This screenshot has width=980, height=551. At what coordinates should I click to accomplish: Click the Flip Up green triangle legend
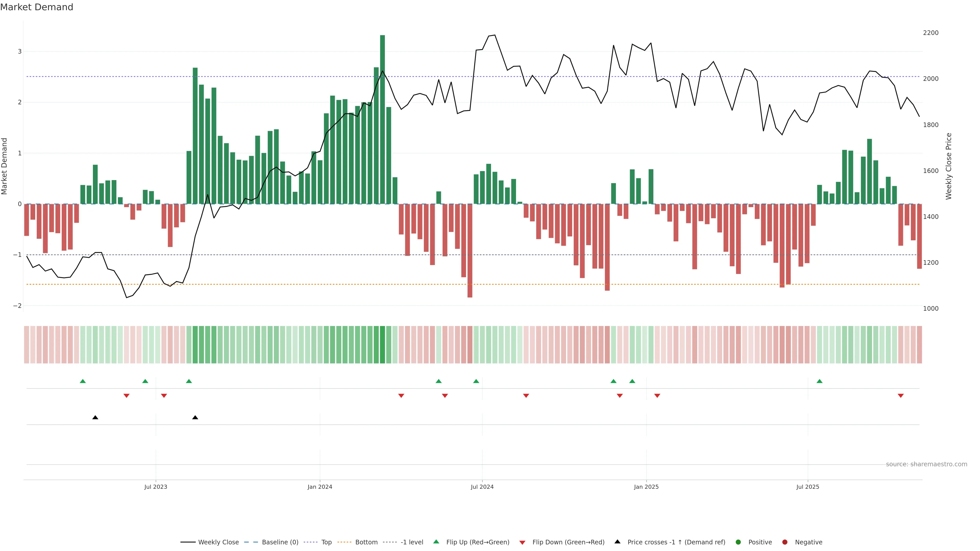point(477,542)
